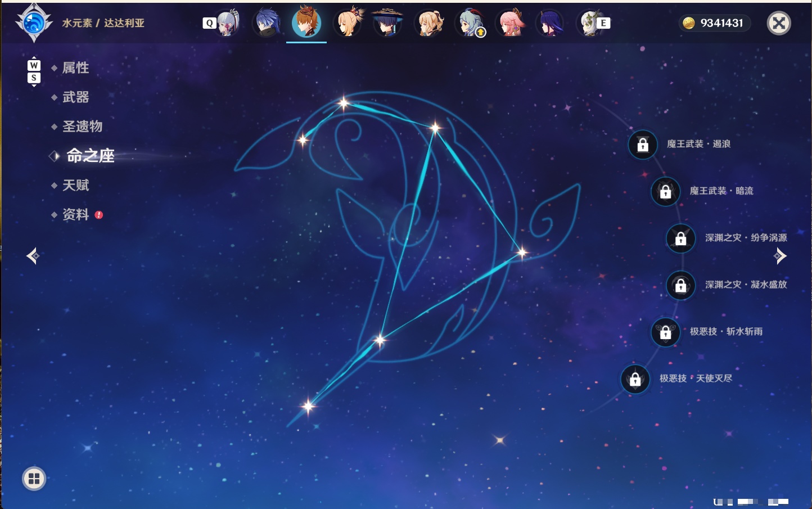Click the Mora balance 9341431
The width and height of the screenshot is (812, 509).
[722, 23]
